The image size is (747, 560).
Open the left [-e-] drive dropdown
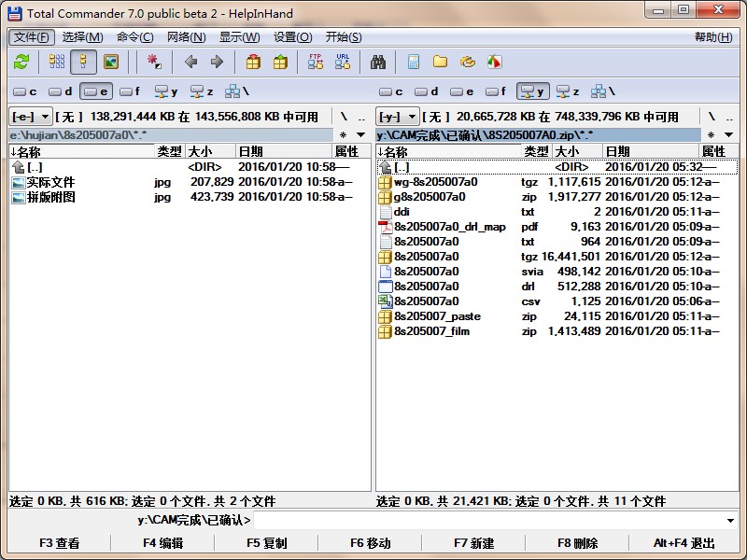coord(31,117)
